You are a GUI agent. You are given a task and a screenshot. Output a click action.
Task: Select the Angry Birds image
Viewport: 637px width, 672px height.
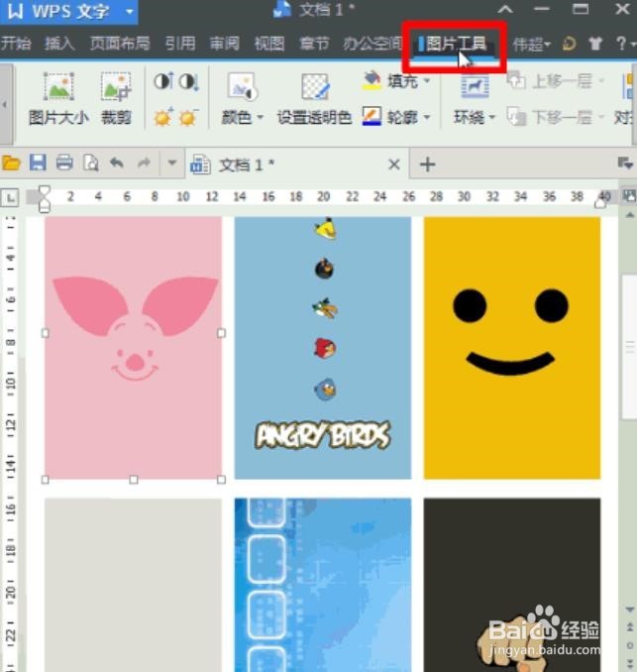tap(323, 348)
